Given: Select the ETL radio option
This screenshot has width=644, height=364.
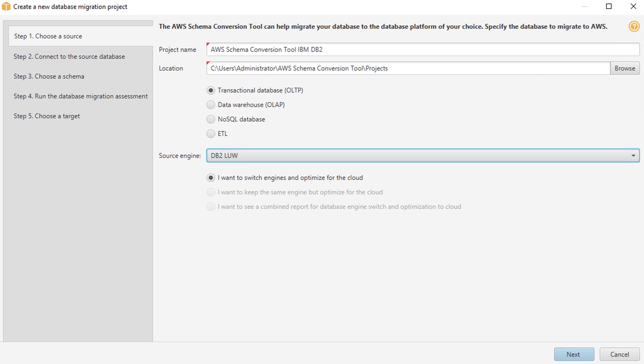Looking at the screenshot, I should click(x=211, y=134).
